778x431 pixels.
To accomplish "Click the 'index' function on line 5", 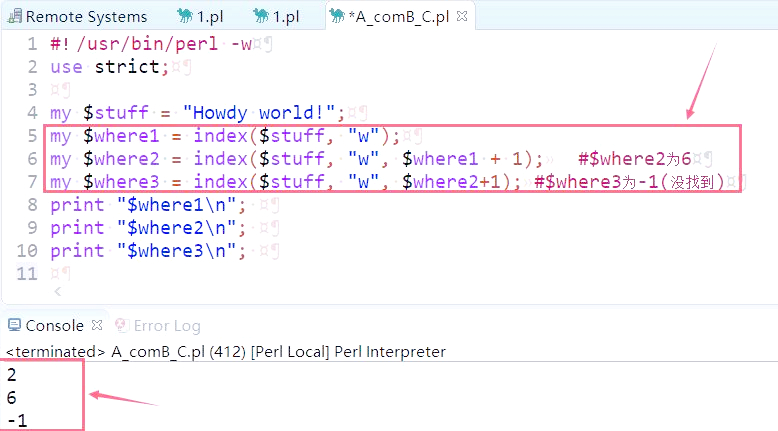I will coord(221,135).
